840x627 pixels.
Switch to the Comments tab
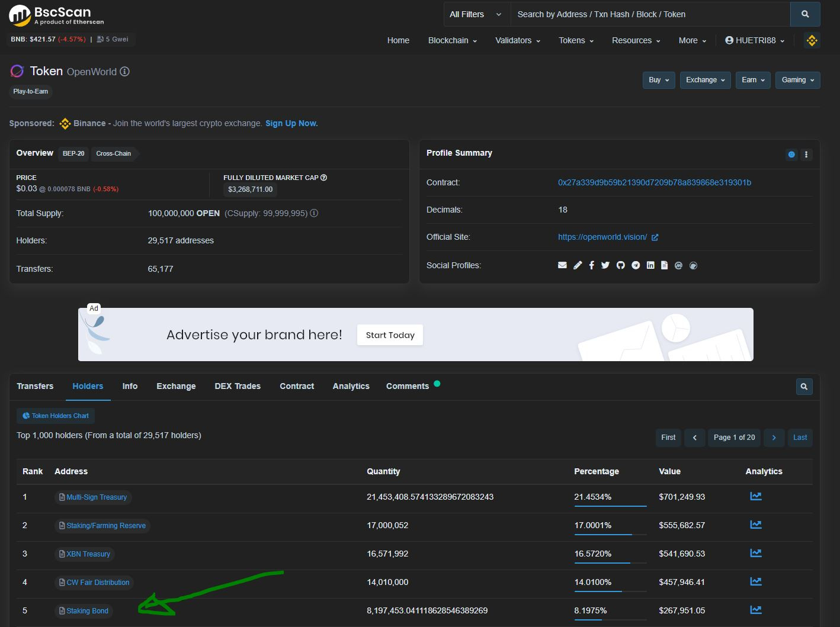tap(408, 386)
